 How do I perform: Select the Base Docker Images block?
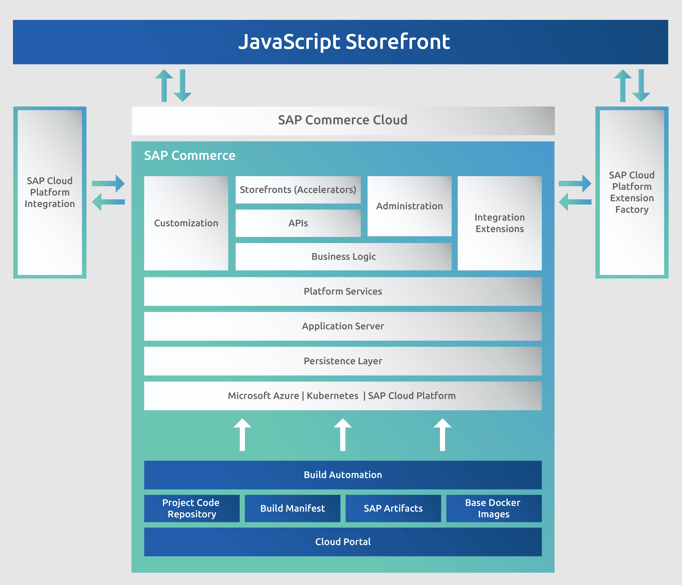click(x=494, y=508)
